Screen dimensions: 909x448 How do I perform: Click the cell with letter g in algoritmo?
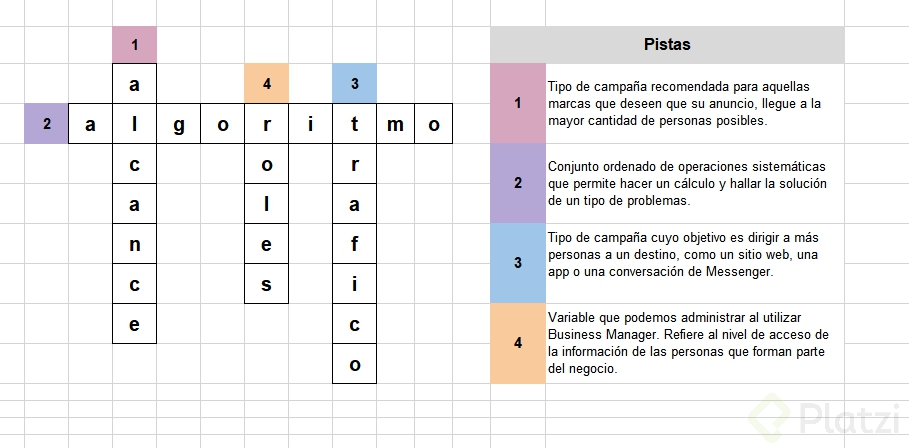click(x=179, y=123)
